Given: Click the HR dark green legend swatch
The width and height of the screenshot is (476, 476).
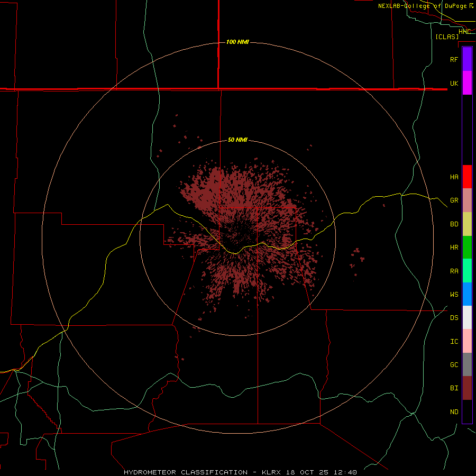Looking at the screenshot, I should [x=467, y=248].
